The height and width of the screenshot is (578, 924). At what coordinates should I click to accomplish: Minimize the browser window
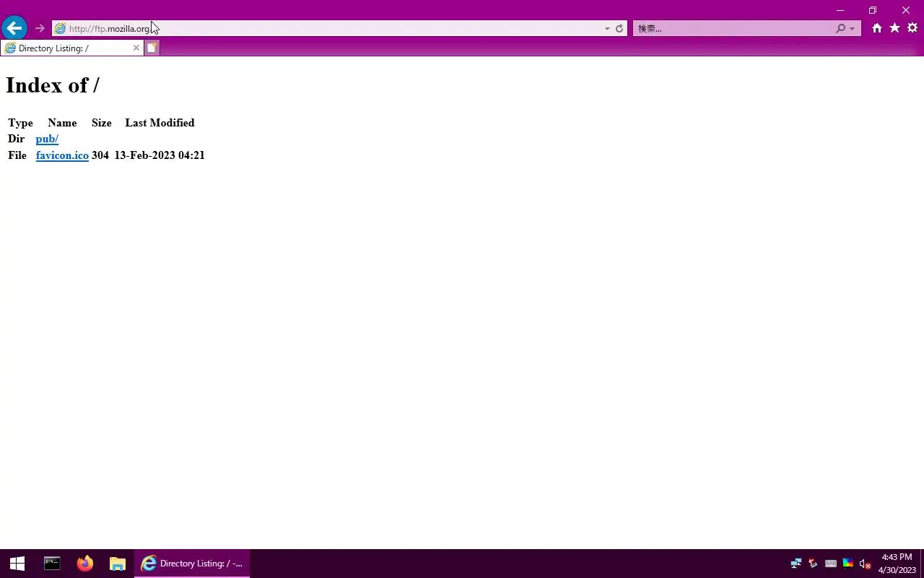840,10
